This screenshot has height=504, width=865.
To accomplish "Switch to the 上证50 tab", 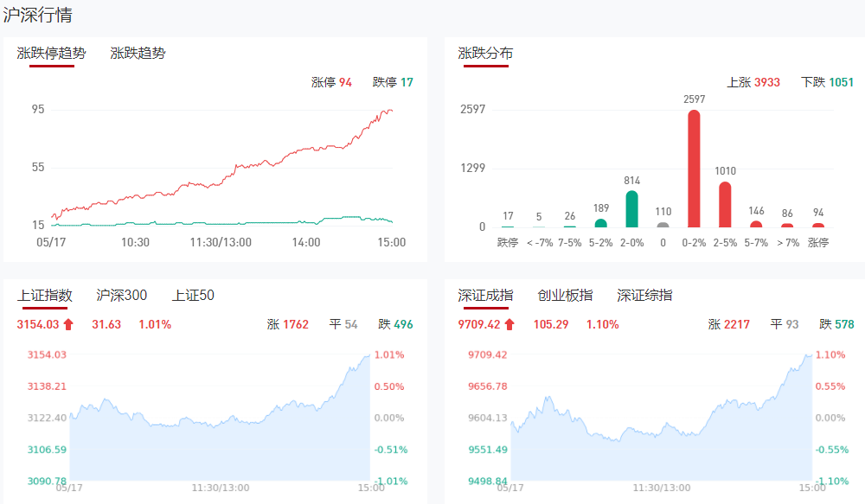I will 193,296.
